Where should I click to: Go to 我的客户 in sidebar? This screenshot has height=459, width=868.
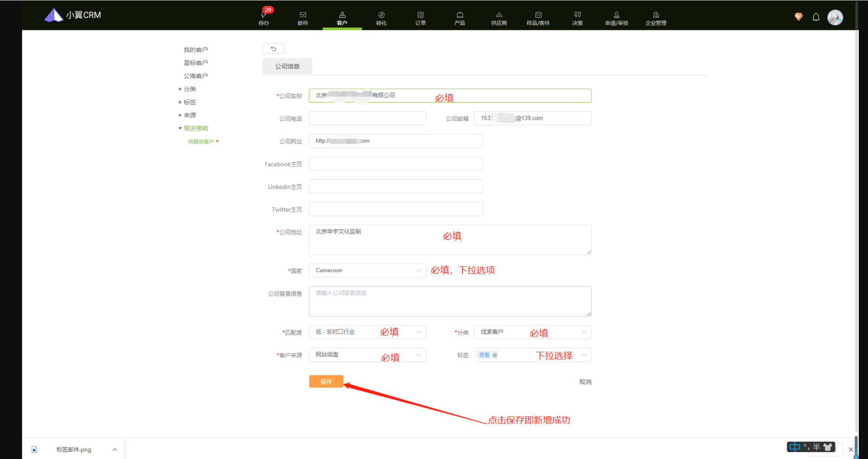pos(196,50)
